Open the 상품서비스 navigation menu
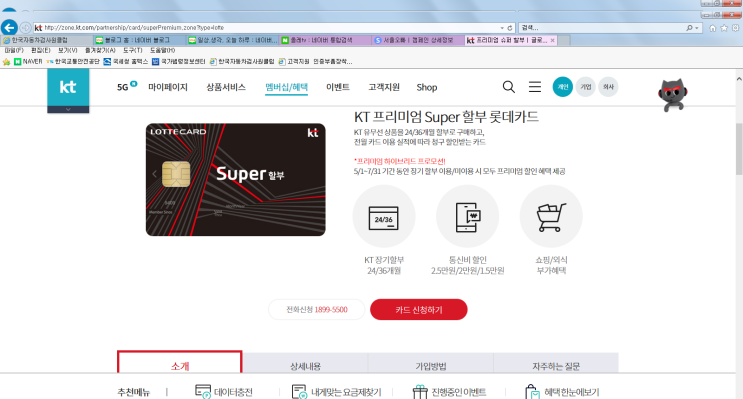This screenshot has width=743, height=399. (226, 87)
